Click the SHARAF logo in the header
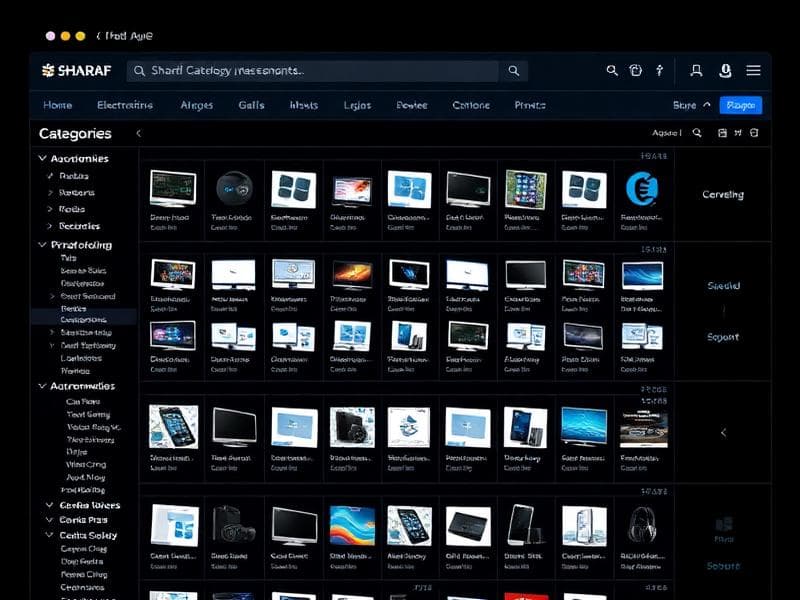800x600 pixels. point(77,70)
